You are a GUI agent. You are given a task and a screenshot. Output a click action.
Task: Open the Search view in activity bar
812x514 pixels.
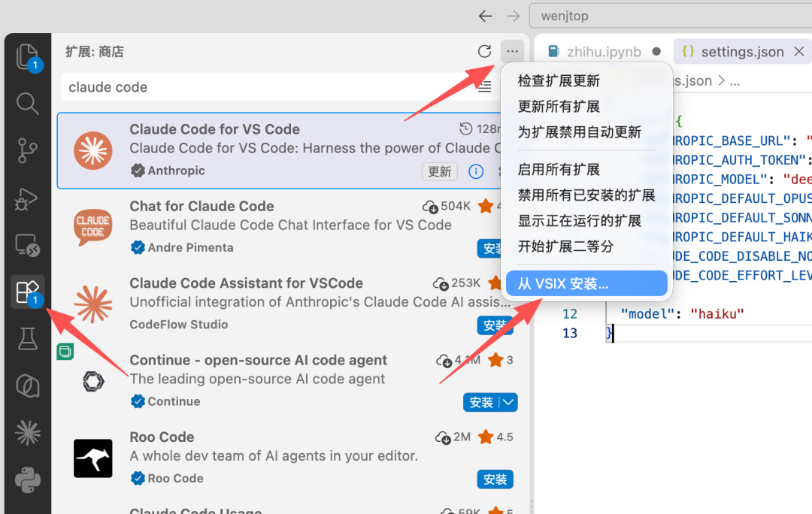[x=27, y=104]
